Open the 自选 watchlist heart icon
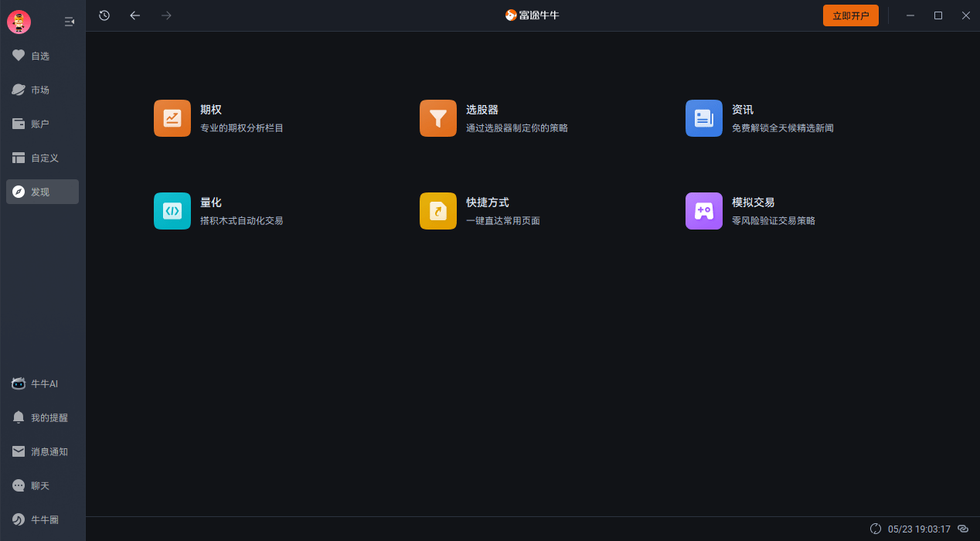The height and width of the screenshot is (541, 980). [19, 56]
